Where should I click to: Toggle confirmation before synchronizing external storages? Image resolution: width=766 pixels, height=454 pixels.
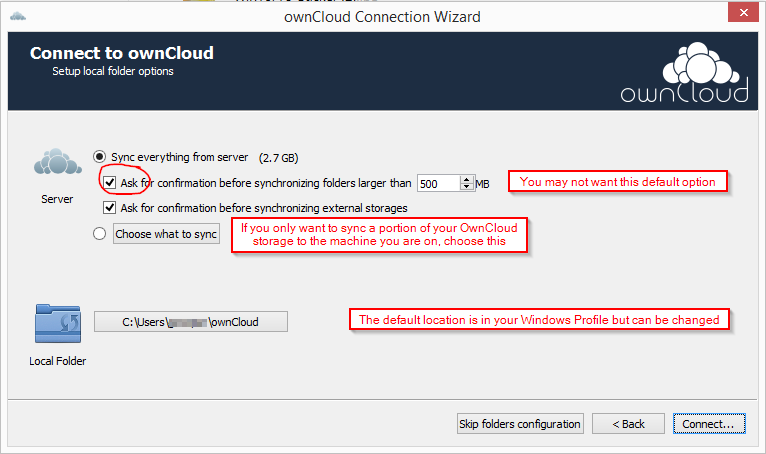pos(109,208)
